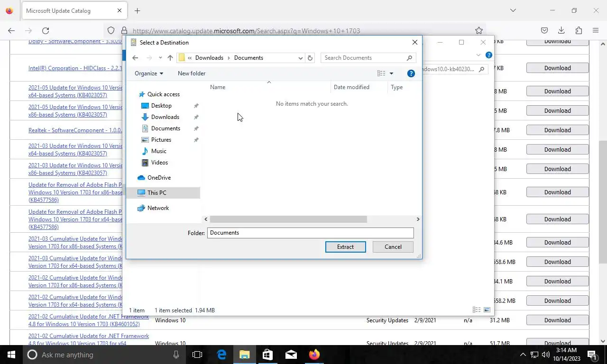607x364 pixels.
Task: Select Quick access in navigation pane
Action: tap(164, 94)
